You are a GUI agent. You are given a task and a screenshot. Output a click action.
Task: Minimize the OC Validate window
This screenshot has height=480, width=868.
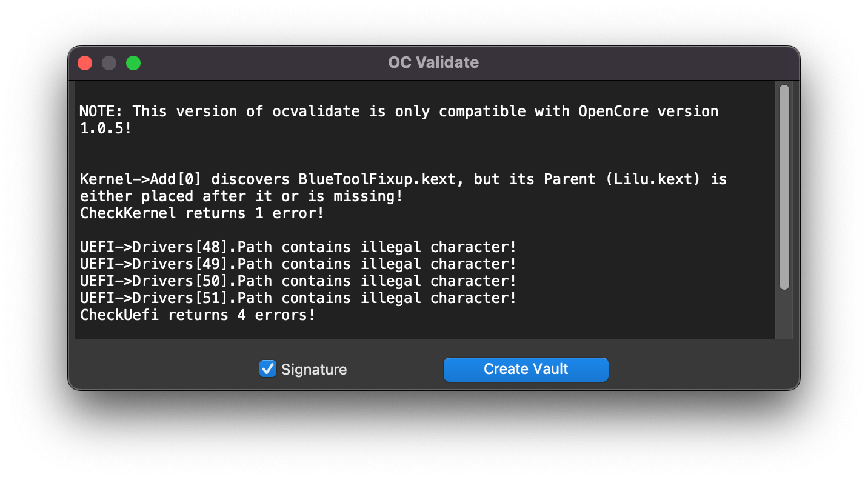tap(109, 63)
